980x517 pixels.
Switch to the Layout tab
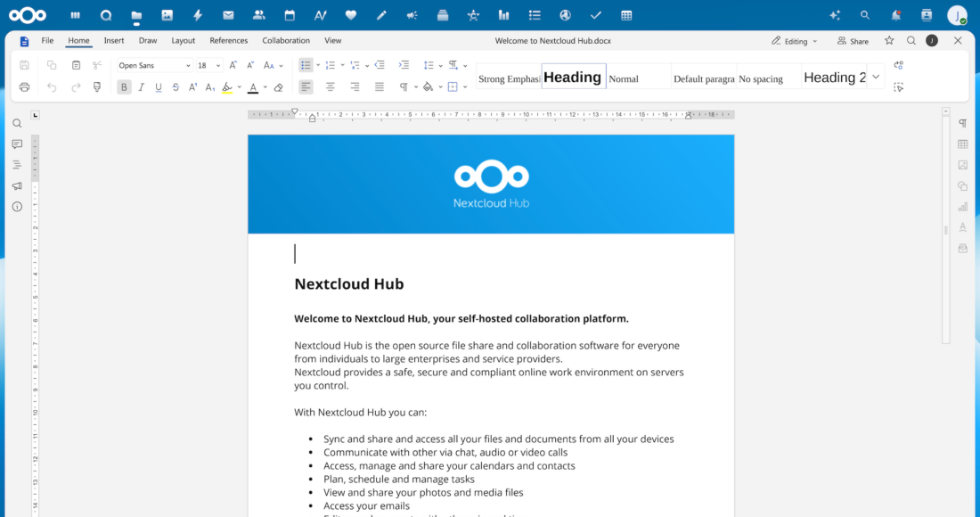pos(184,41)
